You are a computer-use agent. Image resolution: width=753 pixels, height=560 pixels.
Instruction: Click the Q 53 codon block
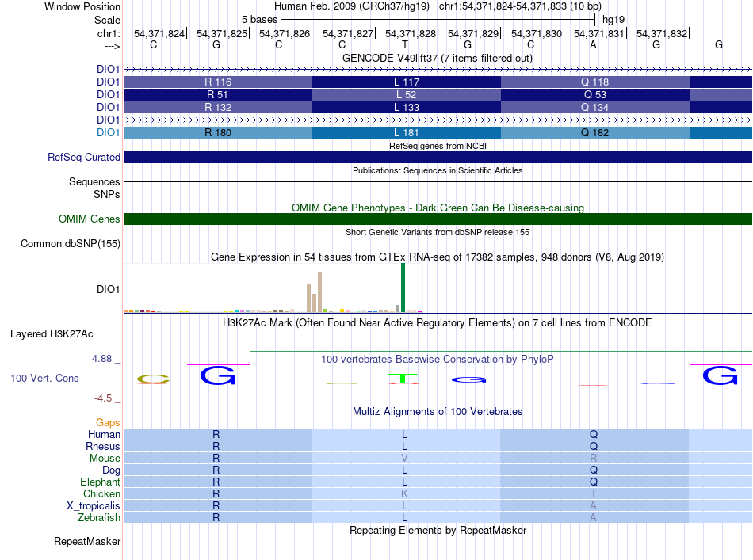pos(595,94)
